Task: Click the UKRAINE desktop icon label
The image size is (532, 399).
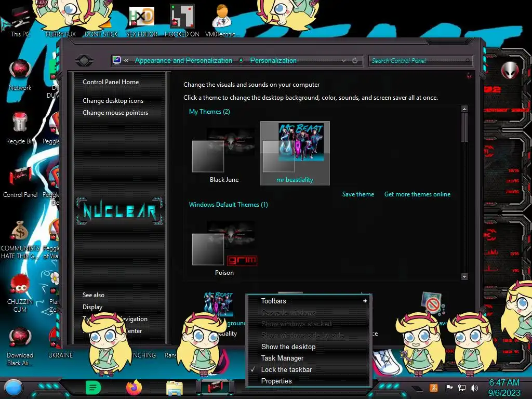Action: [x=60, y=355]
